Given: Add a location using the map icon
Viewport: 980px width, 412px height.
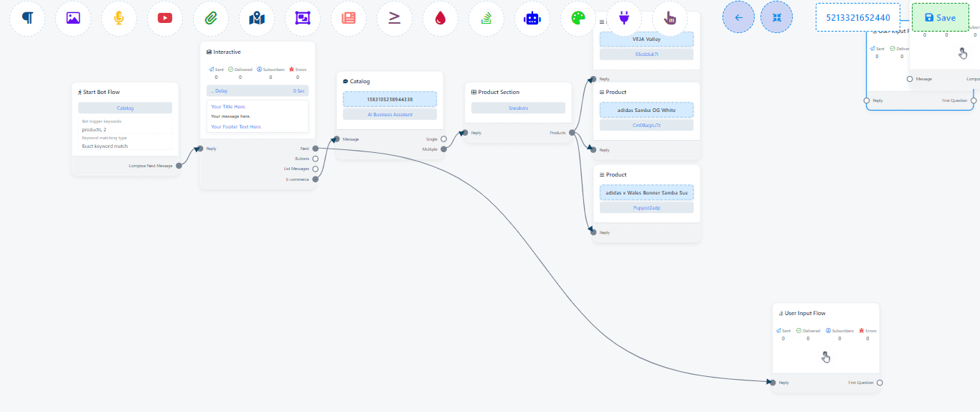Looking at the screenshot, I should click(257, 18).
